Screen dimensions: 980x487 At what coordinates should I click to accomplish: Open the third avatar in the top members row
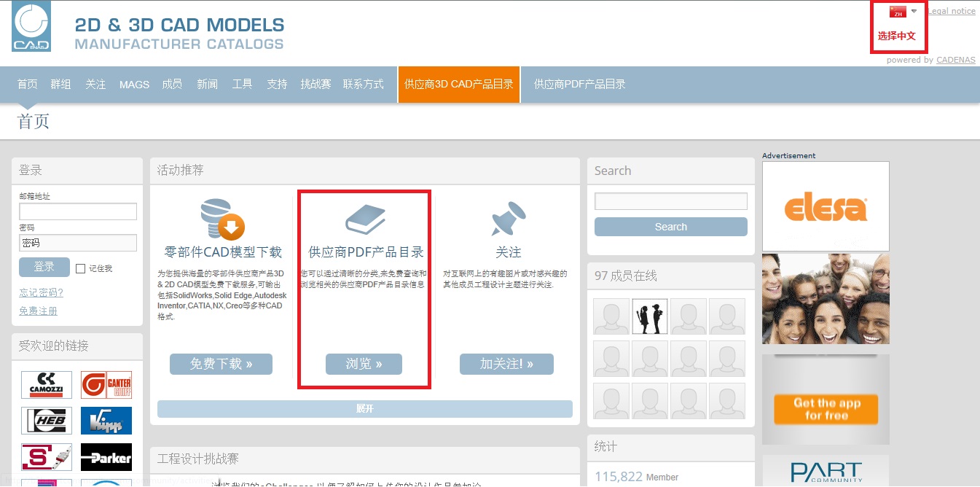[x=689, y=316]
